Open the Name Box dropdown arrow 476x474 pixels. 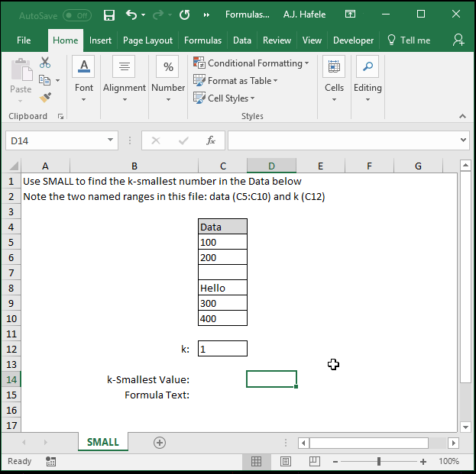(110, 140)
